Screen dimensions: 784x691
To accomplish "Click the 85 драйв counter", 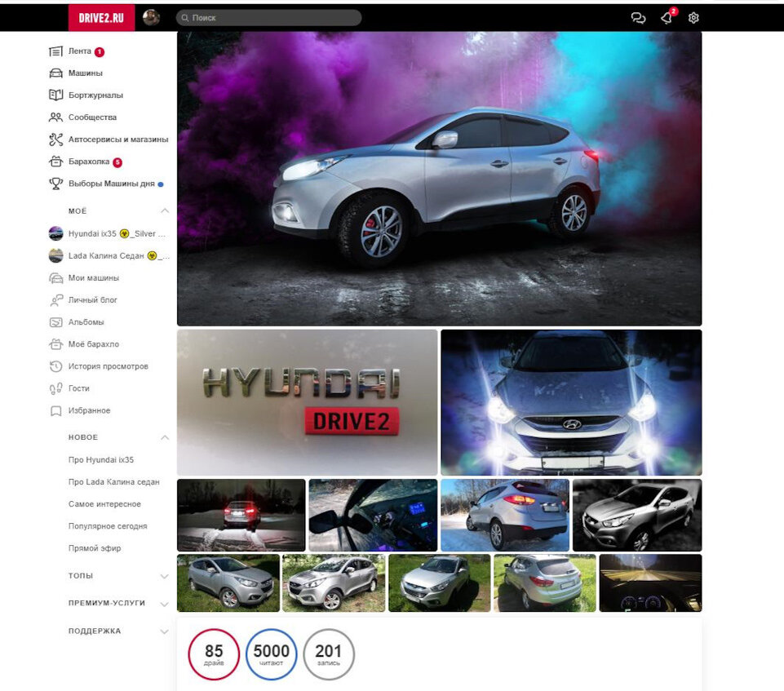I will click(x=214, y=654).
